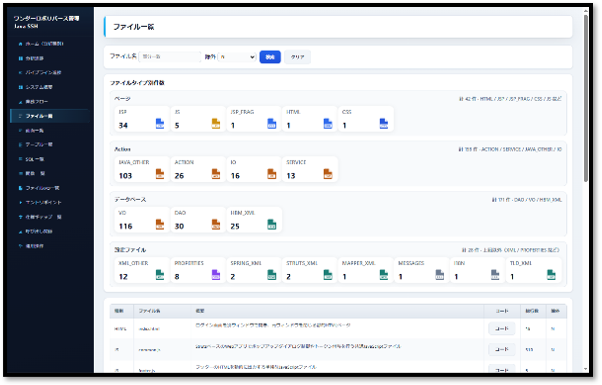Viewport: 602px width, 385px height.
Task: Open the ファイルコピー sidebar item
Action: [50, 188]
